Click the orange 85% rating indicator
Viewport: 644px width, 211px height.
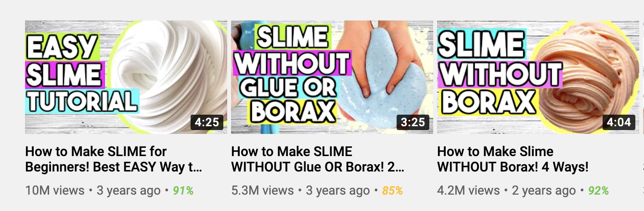[x=392, y=191]
